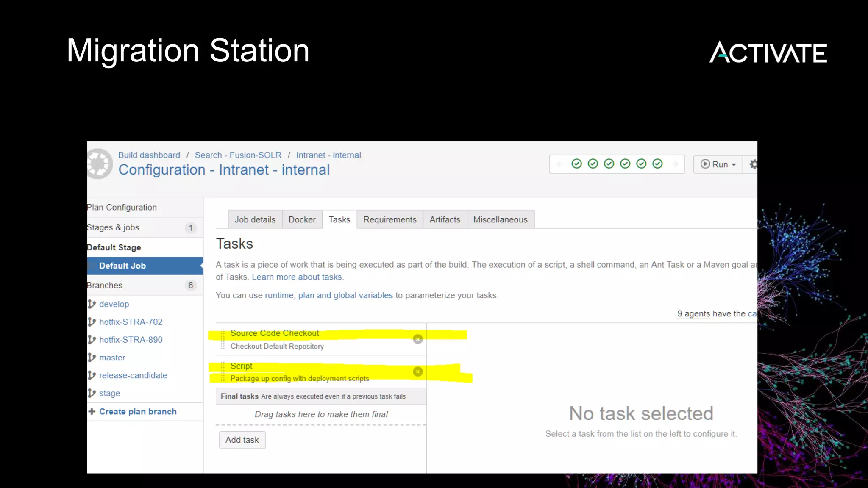The width and height of the screenshot is (868, 488).
Task: Click the fourth green build status checkmark
Action: tap(625, 164)
